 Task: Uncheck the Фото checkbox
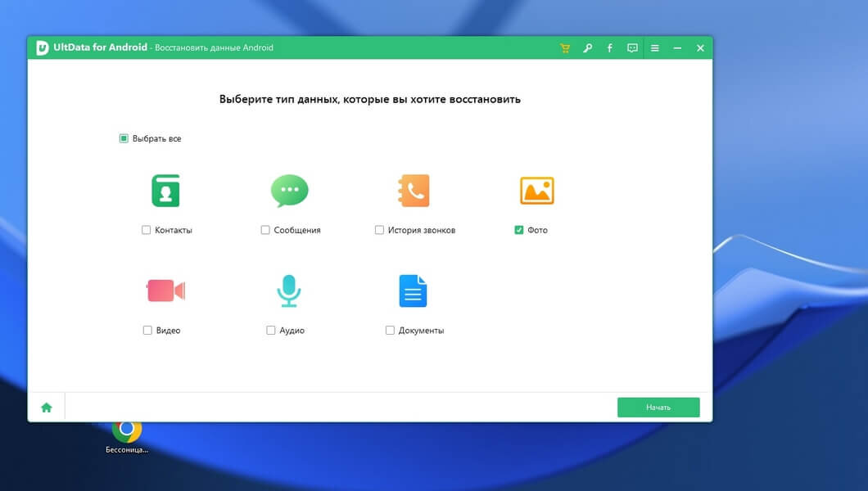(518, 230)
